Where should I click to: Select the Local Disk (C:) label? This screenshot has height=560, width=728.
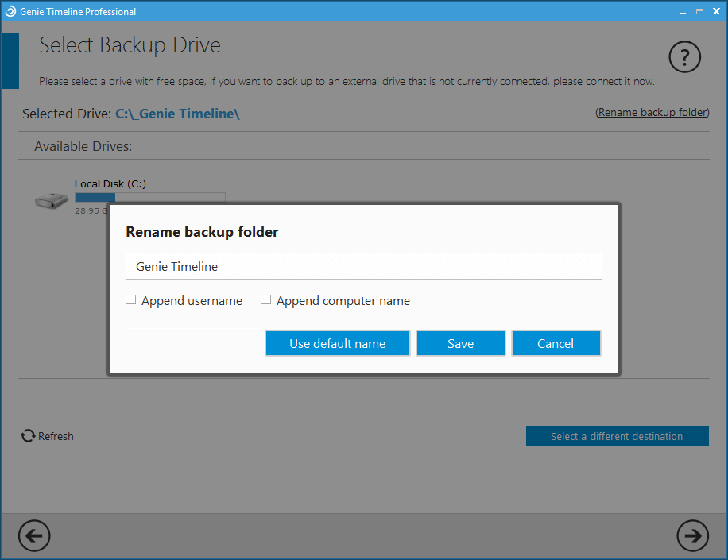pos(110,183)
